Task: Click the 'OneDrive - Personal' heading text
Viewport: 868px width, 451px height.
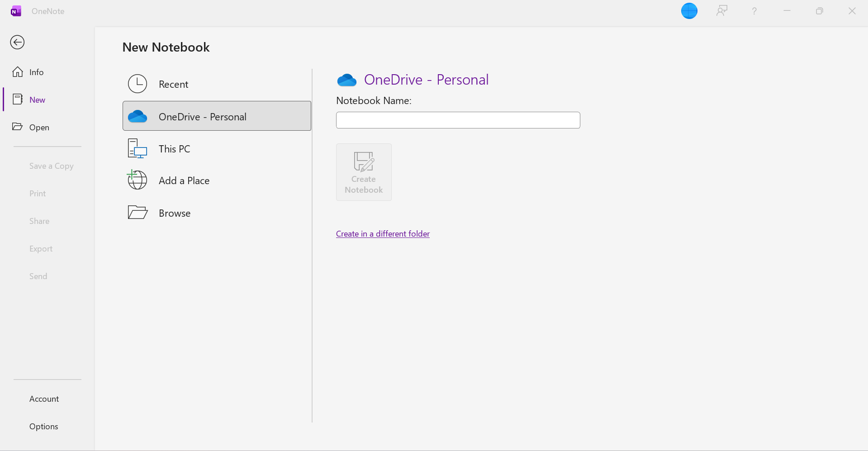Action: (x=426, y=80)
